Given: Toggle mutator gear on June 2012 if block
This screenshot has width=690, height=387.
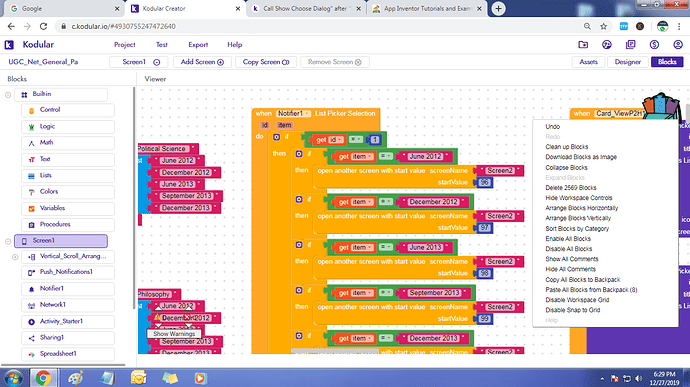Looking at the screenshot, I should [299, 154].
